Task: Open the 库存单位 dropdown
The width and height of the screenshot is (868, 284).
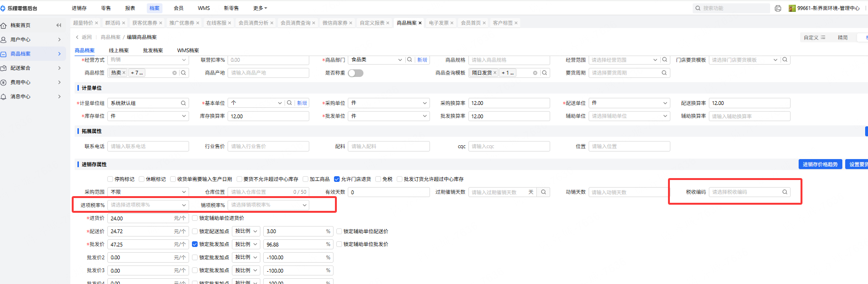Action: coord(148,116)
